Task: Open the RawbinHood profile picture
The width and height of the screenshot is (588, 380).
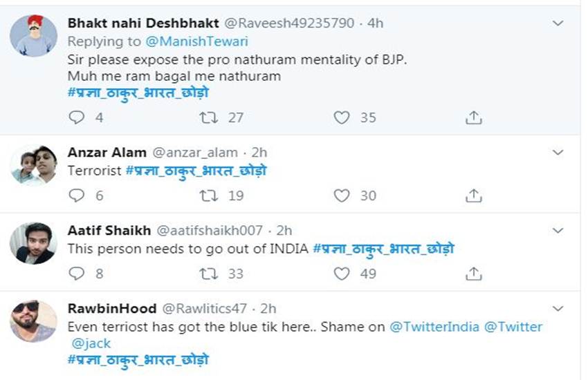Action: pos(34,321)
